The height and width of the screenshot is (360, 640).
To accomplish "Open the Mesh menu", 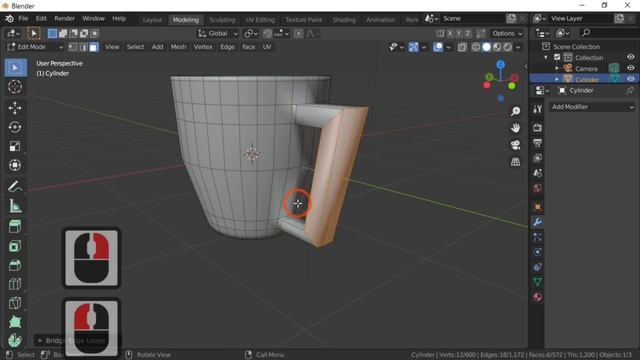I will coord(178,47).
